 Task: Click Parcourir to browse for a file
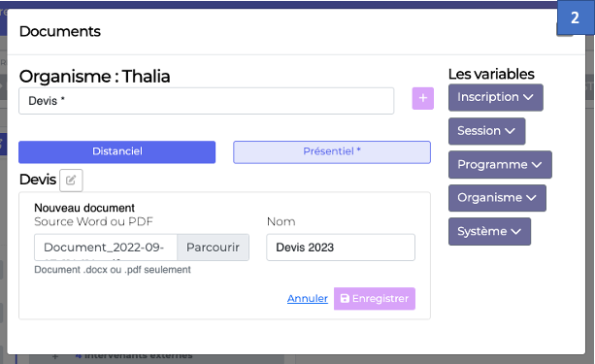pyautogui.click(x=213, y=248)
